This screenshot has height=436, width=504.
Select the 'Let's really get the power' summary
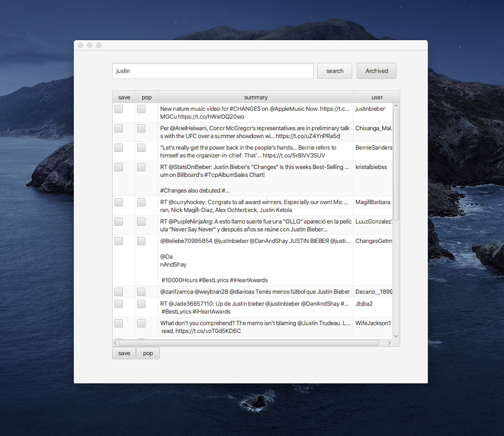pyautogui.click(x=256, y=151)
